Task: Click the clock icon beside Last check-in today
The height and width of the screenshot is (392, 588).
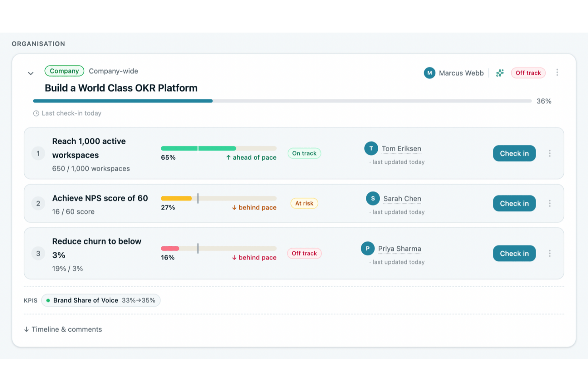Action: tap(36, 114)
